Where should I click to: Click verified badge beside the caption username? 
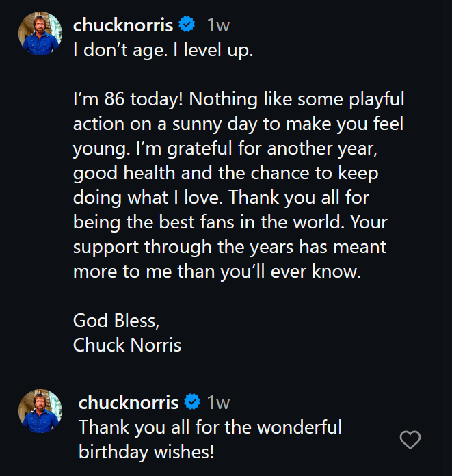[x=187, y=25]
